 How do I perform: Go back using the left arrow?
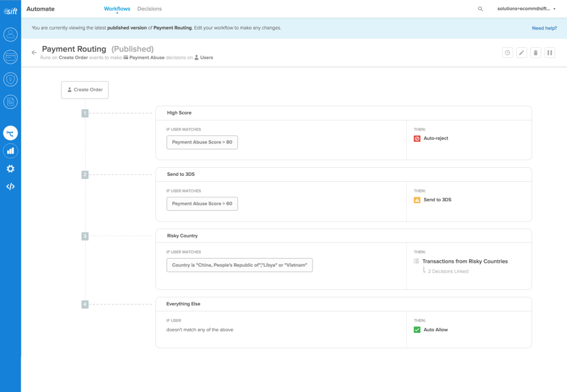34,53
